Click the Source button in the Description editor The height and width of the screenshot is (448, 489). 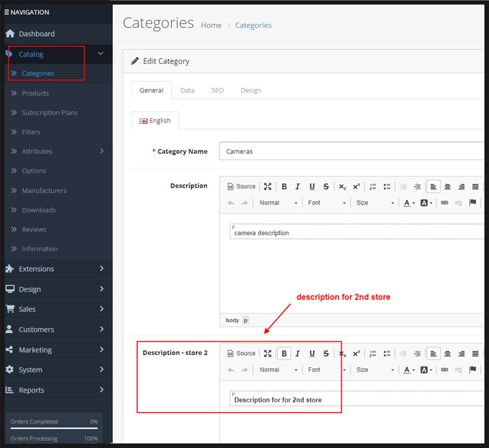[x=241, y=186]
